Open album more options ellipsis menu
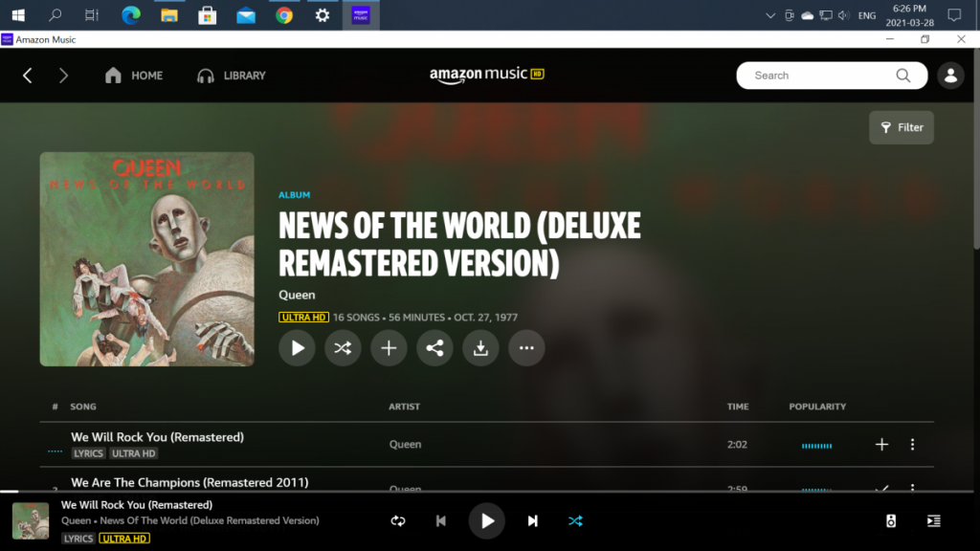The height and width of the screenshot is (551, 980). pos(526,348)
